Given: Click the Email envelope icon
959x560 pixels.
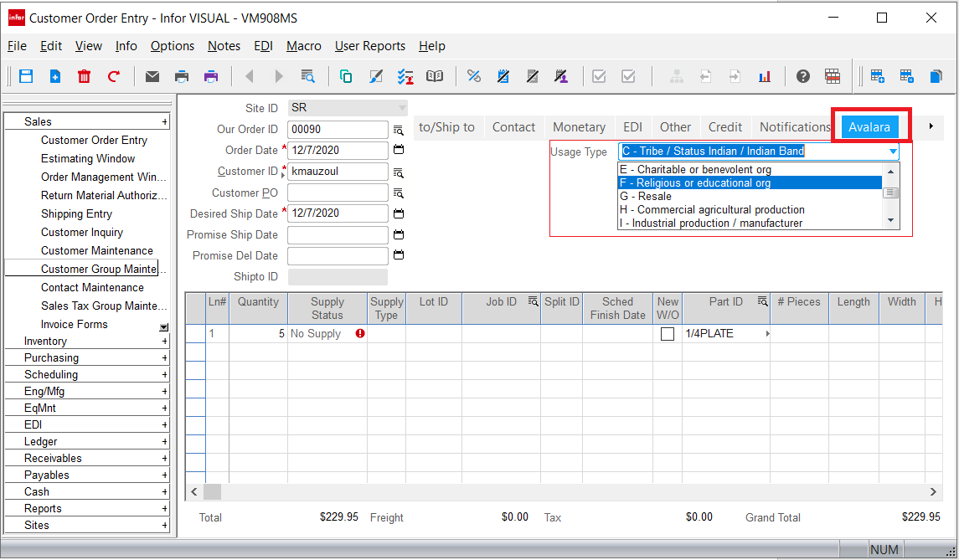Looking at the screenshot, I should point(152,76).
